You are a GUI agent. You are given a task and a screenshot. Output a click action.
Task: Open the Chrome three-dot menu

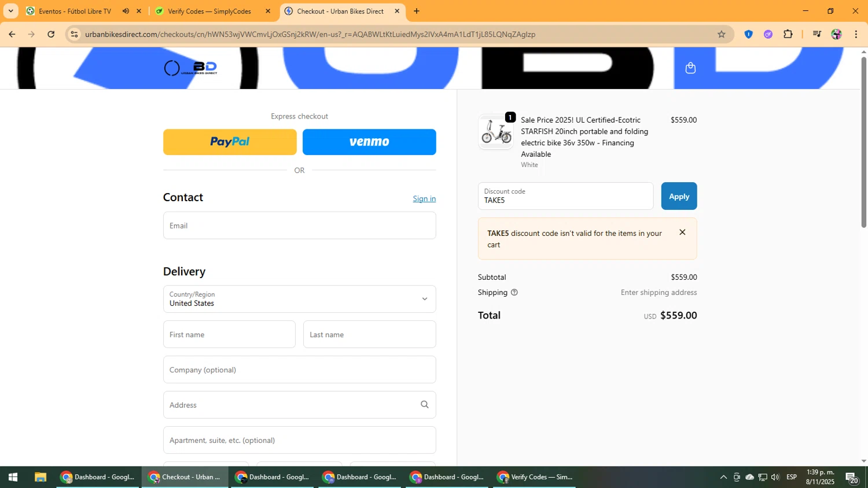856,34
